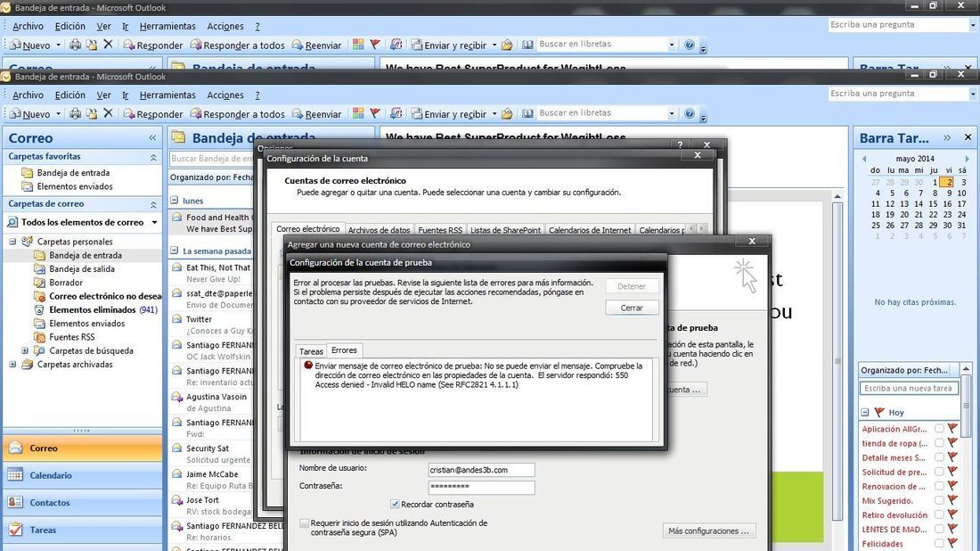Click Enviar y recibir in the background Outlook window
The width and height of the screenshot is (980, 551).
(x=449, y=45)
